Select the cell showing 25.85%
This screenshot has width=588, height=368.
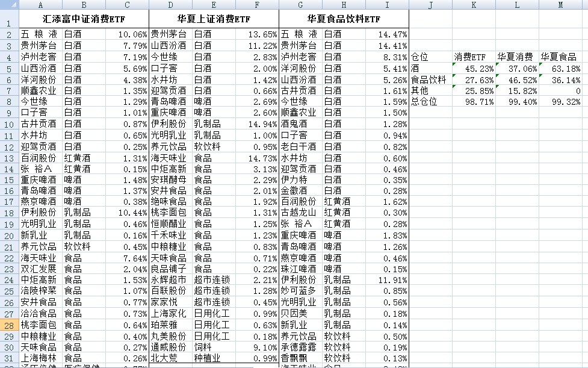pyautogui.click(x=474, y=90)
